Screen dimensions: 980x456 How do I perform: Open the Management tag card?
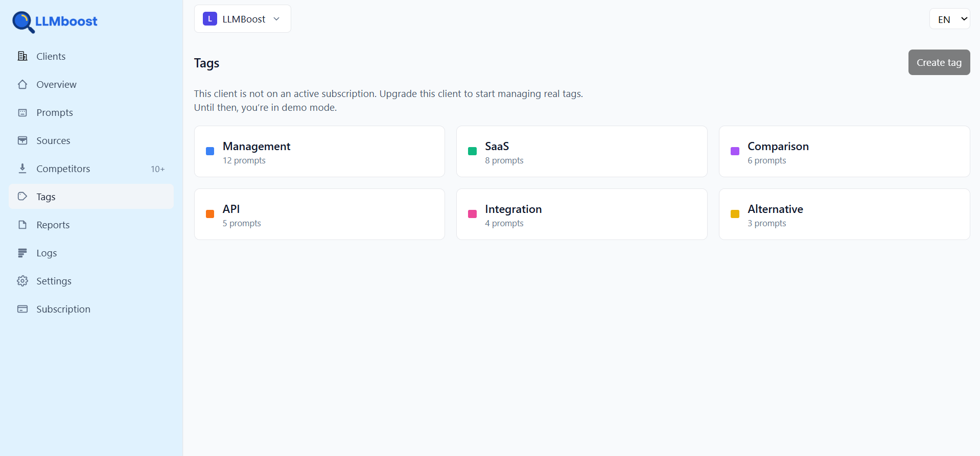(319, 151)
